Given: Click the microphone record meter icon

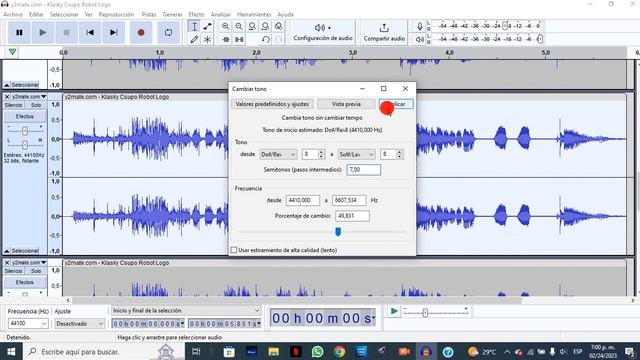Looking at the screenshot, I should pos(420,26).
